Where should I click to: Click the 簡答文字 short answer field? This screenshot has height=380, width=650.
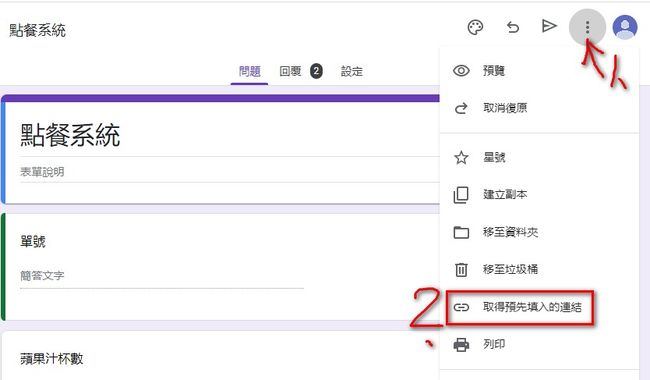tap(162, 276)
